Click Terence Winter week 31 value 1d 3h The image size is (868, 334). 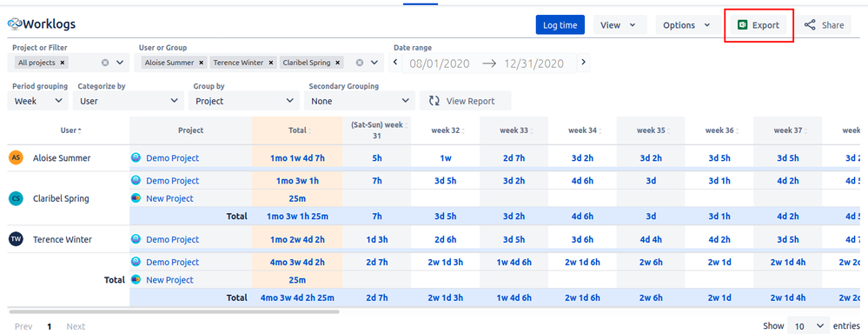[x=377, y=239]
